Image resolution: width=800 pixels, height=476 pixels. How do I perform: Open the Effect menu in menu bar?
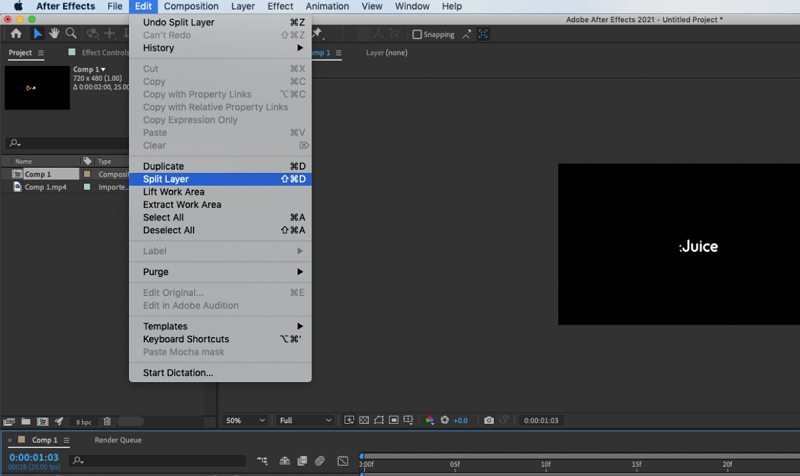point(280,6)
